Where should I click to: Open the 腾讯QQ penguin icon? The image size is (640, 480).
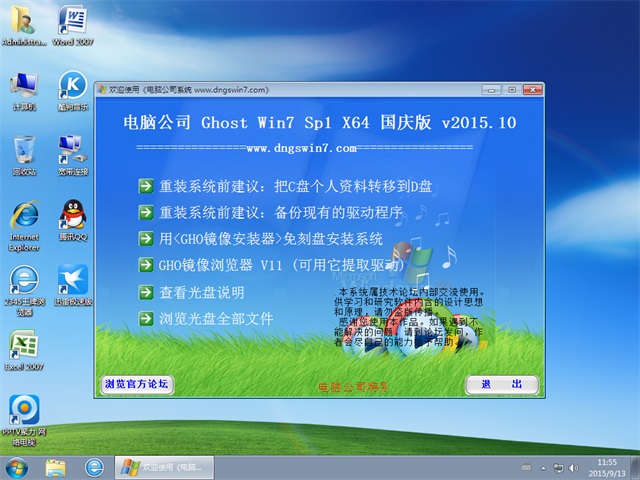pos(71,218)
